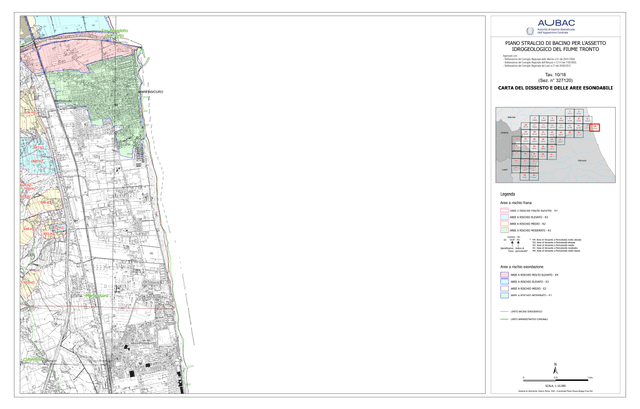Select the E4 very high flood risk swatch

pyautogui.click(x=504, y=275)
